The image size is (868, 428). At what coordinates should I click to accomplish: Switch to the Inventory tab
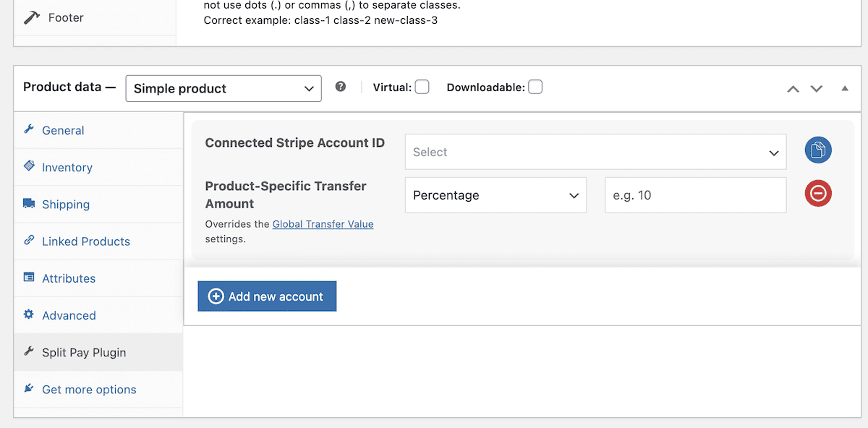click(x=67, y=167)
